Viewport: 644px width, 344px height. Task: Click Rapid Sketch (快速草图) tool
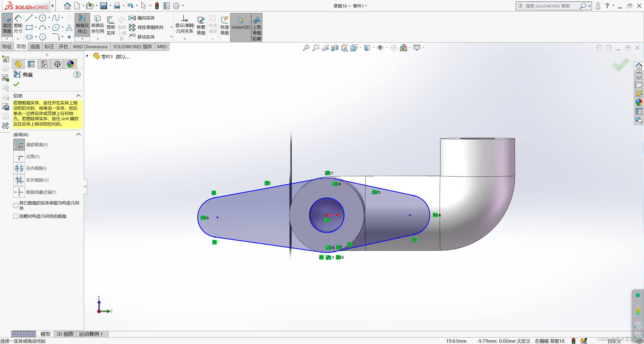[225, 26]
